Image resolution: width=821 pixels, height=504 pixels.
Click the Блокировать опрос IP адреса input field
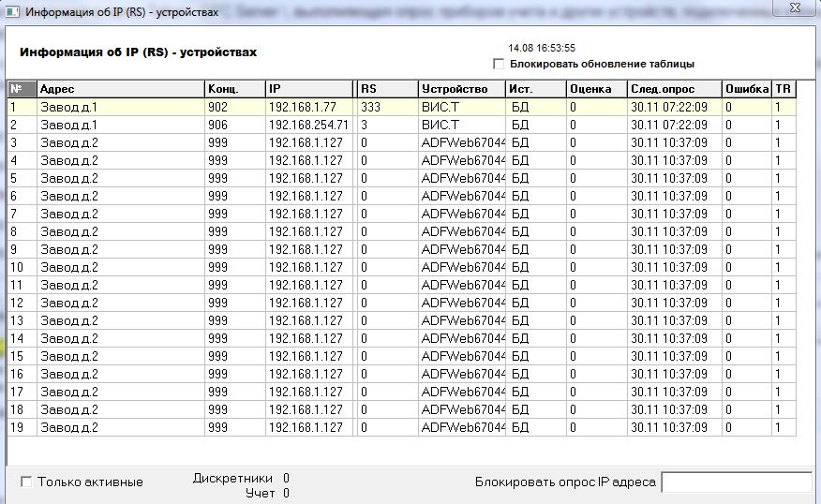[737, 482]
